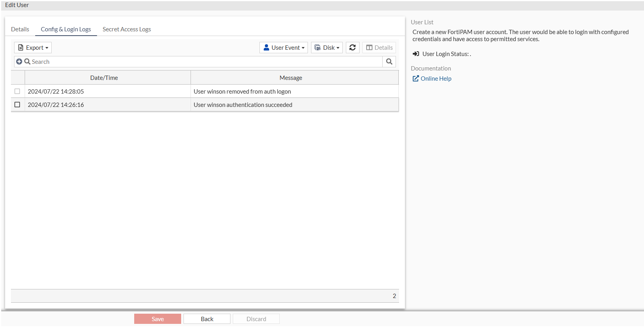Click the User List heading
The image size is (644, 327).
point(422,22)
